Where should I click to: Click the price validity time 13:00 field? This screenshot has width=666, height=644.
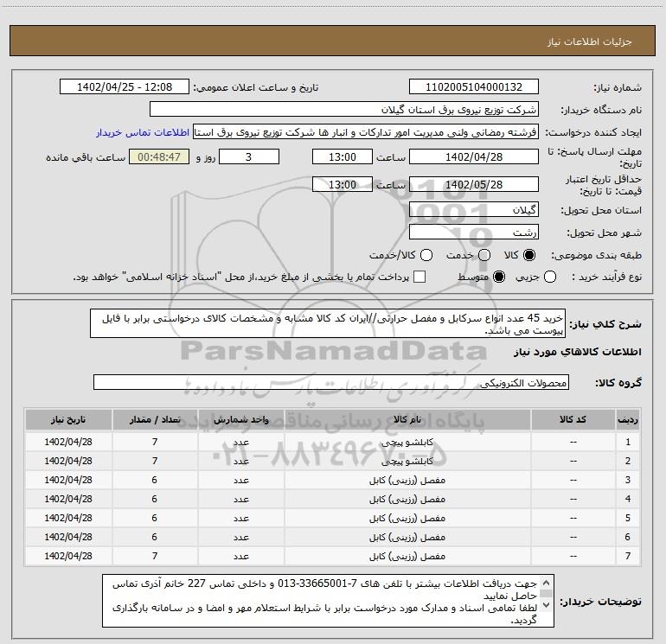coord(343,184)
